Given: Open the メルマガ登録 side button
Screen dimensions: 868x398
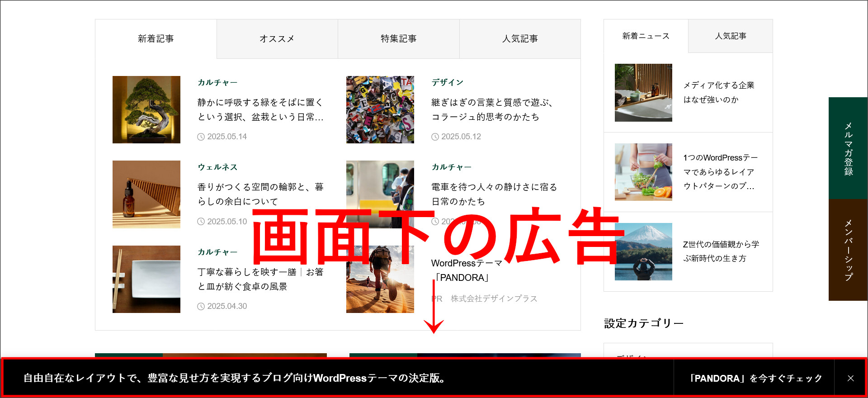Looking at the screenshot, I should point(848,148).
